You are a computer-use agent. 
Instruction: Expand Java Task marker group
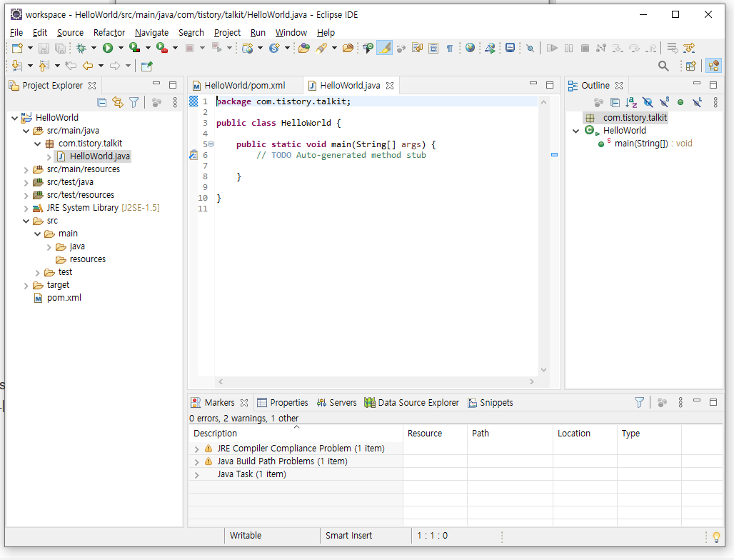click(x=196, y=475)
